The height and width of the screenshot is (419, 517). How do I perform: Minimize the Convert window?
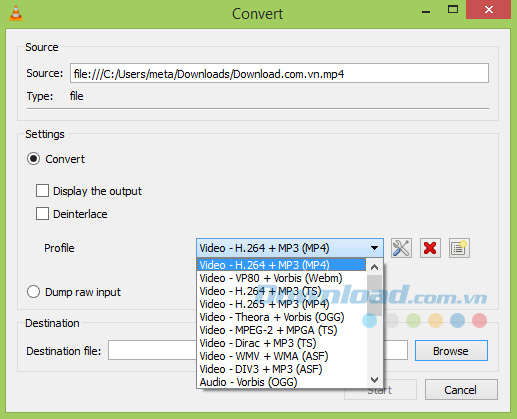pos(426,12)
